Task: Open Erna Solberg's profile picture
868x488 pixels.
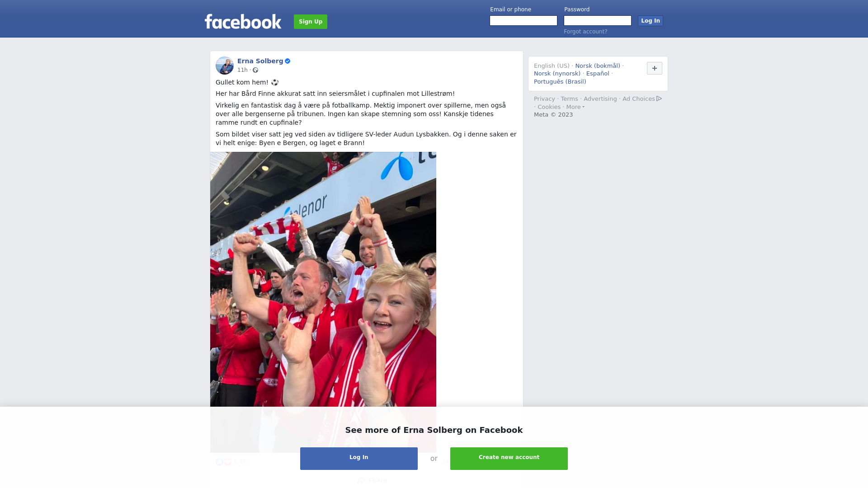Action: tap(225, 66)
